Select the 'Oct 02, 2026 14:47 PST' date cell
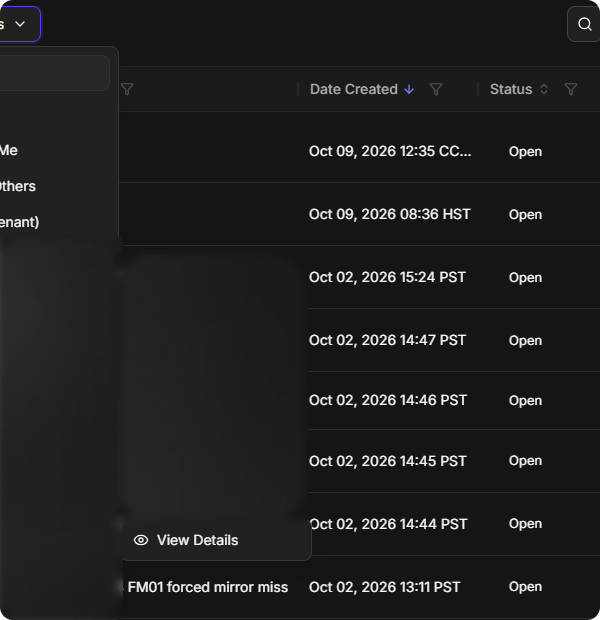The width and height of the screenshot is (600, 620). point(387,340)
